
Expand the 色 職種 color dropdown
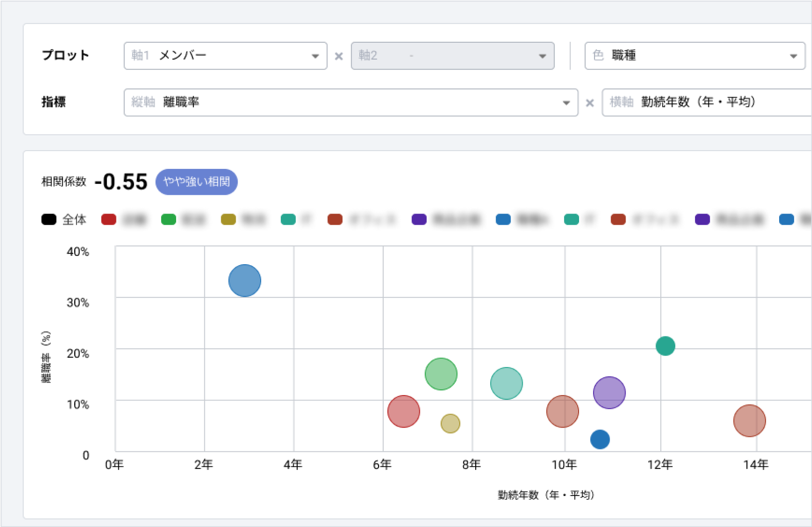tap(695, 56)
